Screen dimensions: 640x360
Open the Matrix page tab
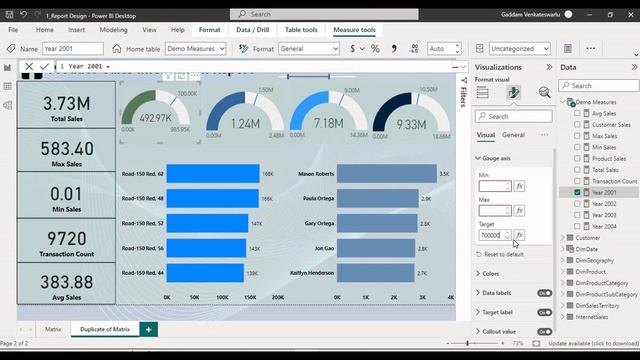coord(53,329)
